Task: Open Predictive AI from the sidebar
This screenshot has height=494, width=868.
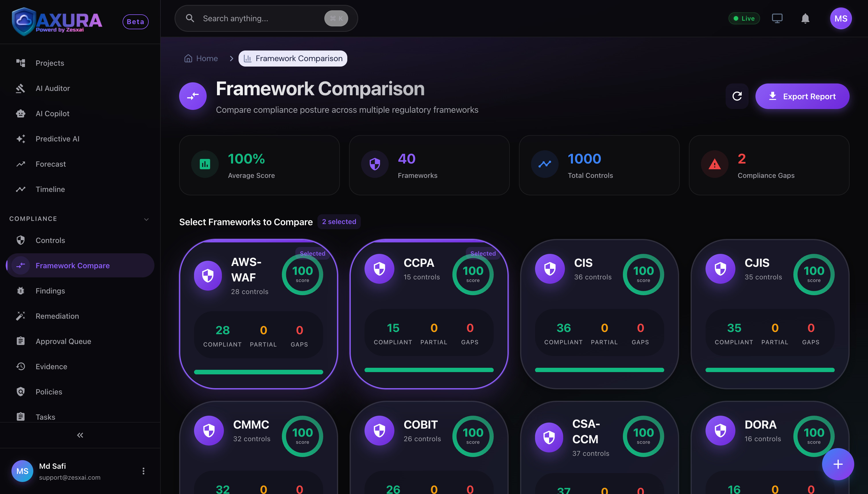Action: 57,139
